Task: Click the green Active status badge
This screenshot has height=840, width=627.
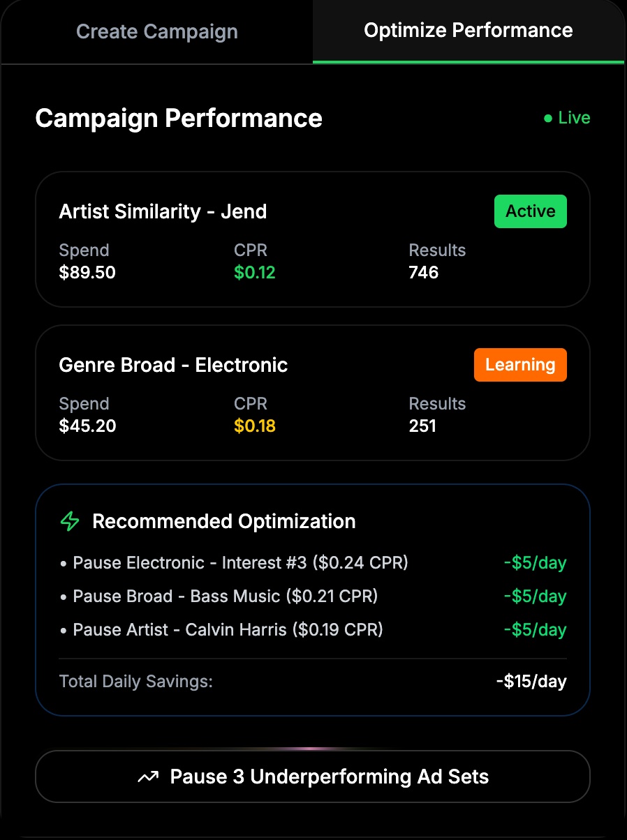Action: click(531, 211)
